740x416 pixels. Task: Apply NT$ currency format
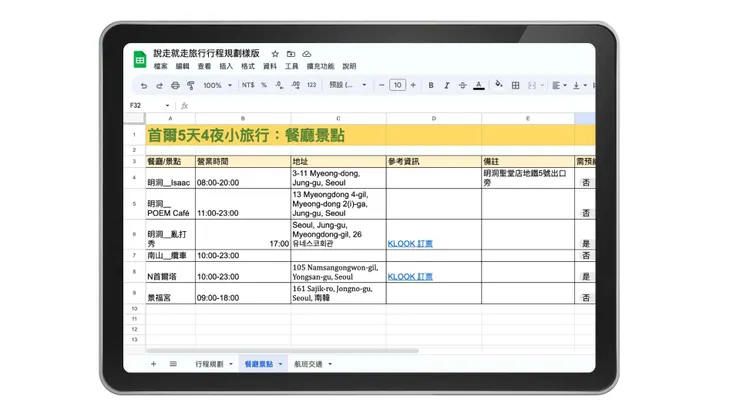[x=248, y=85]
